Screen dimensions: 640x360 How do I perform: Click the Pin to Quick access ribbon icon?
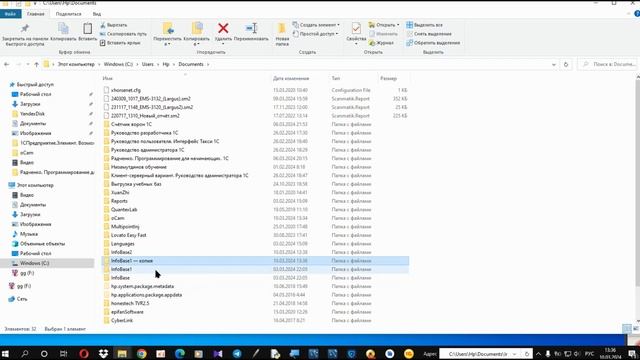pos(25,29)
